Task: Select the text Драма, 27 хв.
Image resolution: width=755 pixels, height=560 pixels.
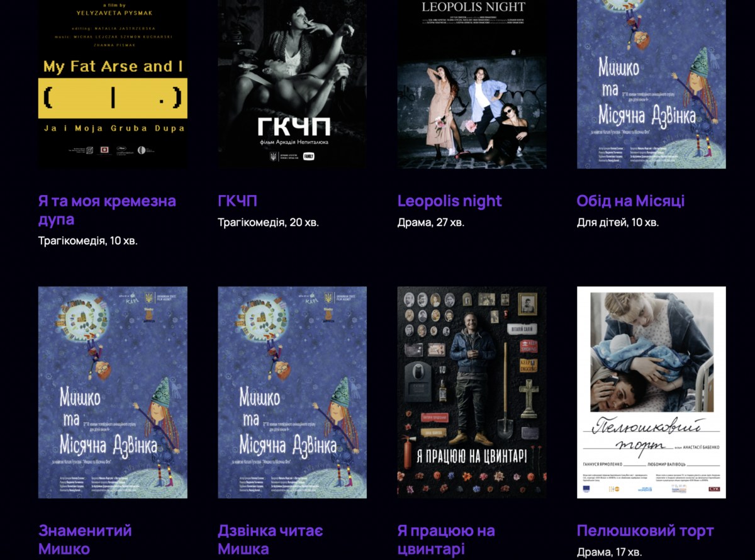Action: (x=431, y=222)
